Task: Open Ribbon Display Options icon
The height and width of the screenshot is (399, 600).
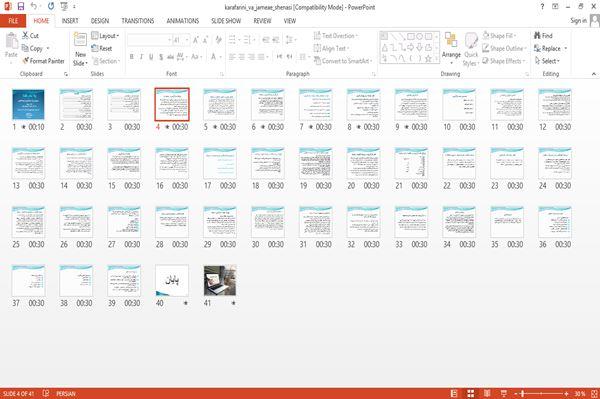Action: (555, 7)
